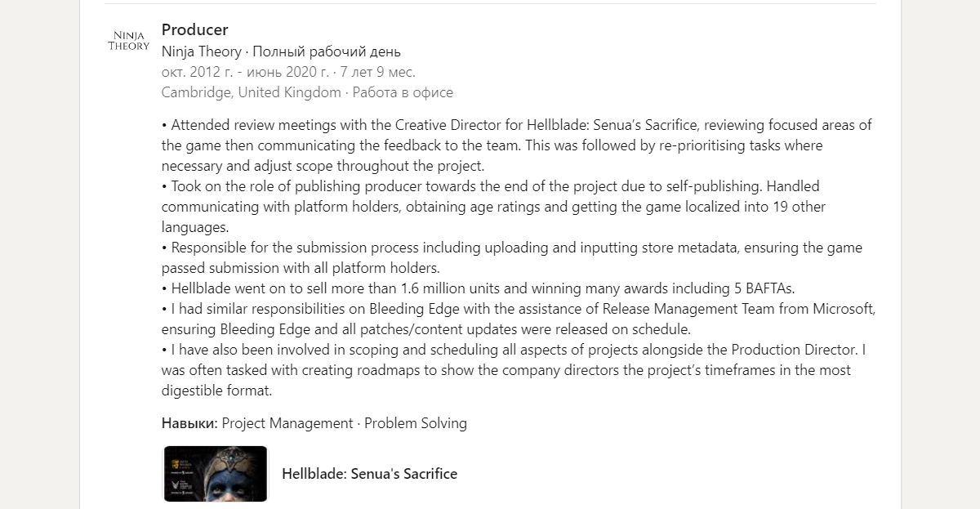Open the Producer job title
The image size is (980, 509).
point(194,30)
